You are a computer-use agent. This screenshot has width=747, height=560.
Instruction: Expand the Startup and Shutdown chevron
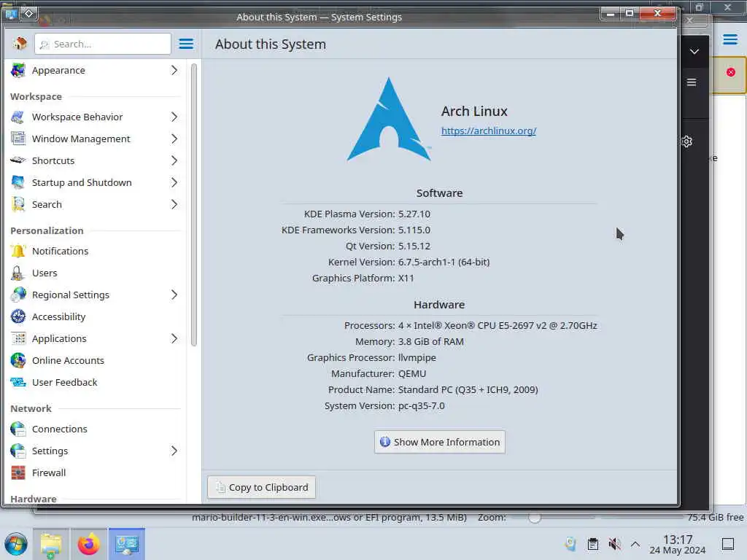tap(174, 182)
